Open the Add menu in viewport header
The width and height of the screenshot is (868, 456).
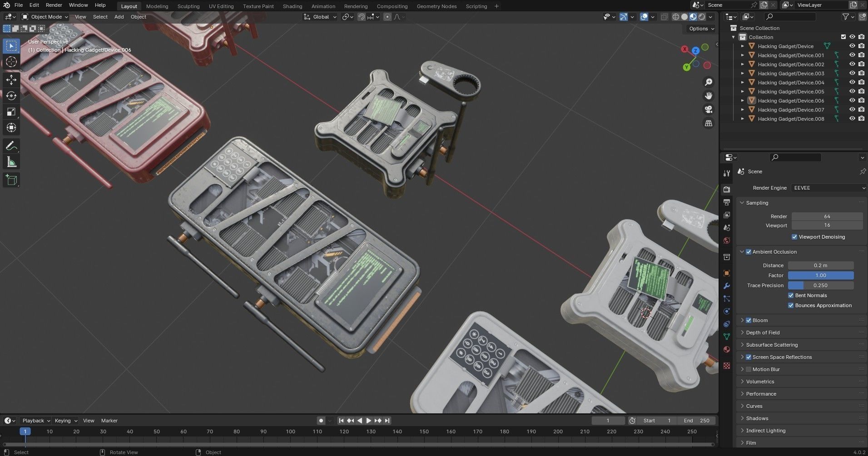tap(119, 17)
